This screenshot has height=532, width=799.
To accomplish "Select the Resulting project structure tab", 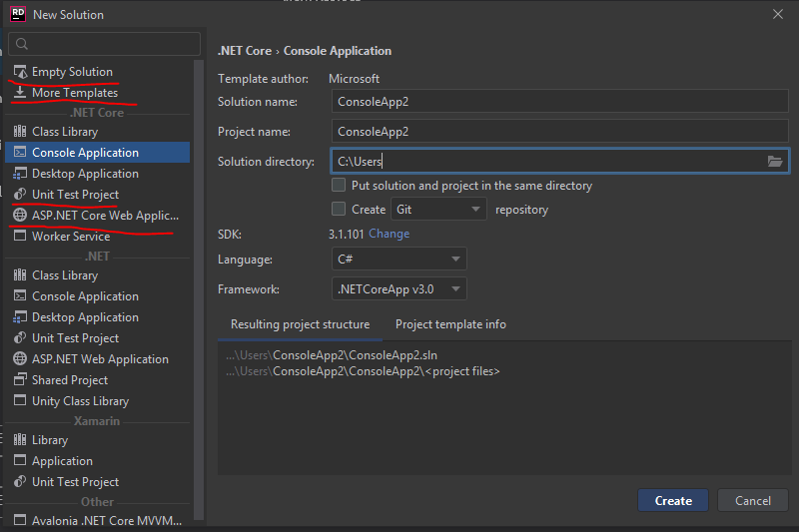I will 300,324.
